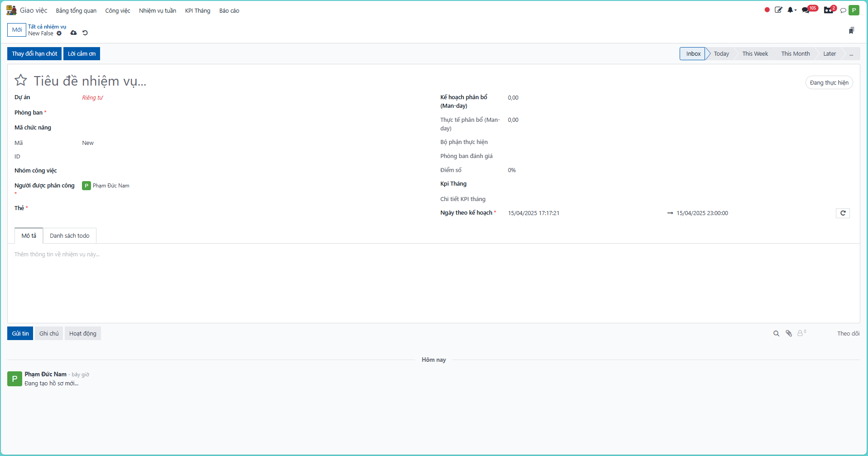Open the KPI Tháng menu

tap(198, 10)
